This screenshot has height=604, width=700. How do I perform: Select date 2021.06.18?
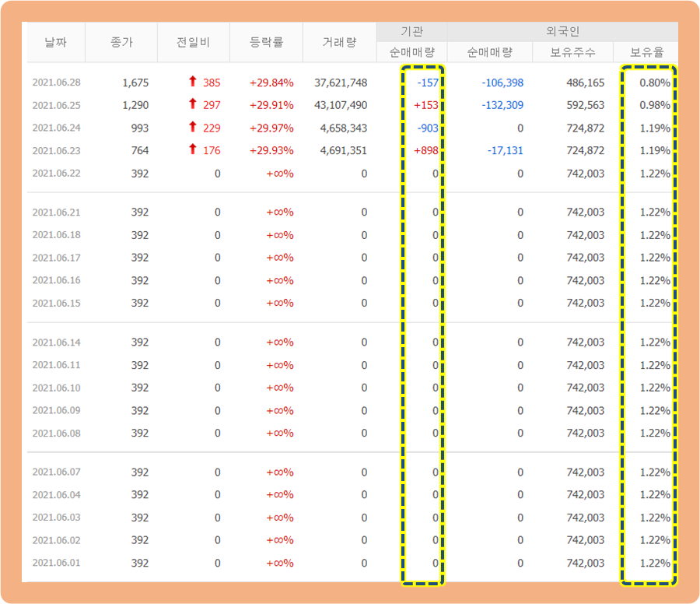tap(57, 235)
